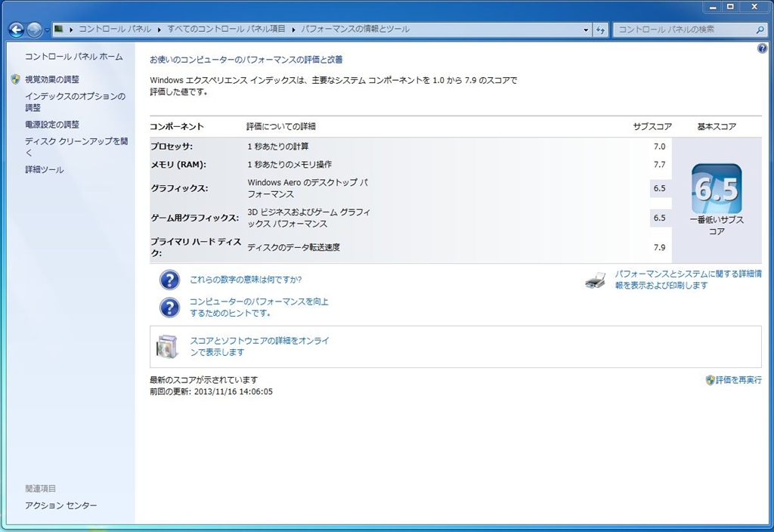Click ディスクのデータ転送速度 description text

(294, 247)
